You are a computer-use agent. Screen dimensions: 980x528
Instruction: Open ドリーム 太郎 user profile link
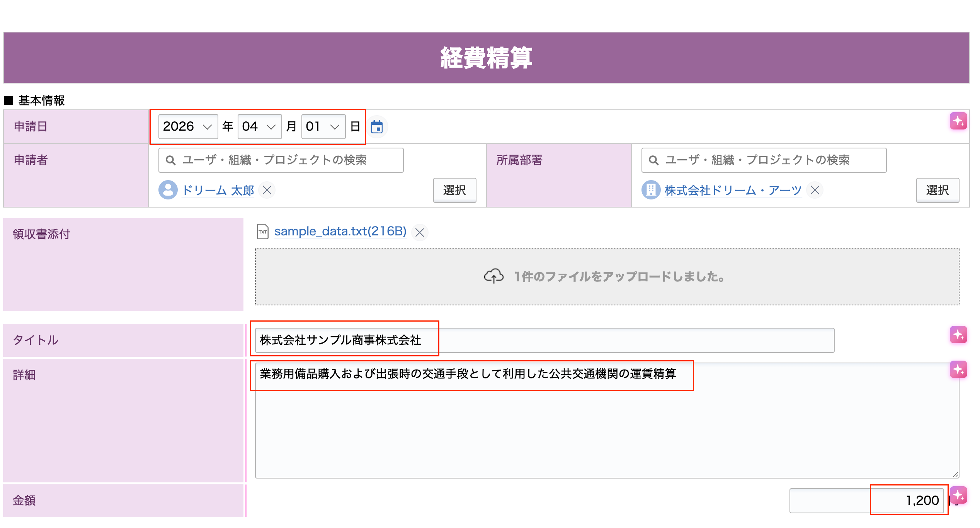tap(218, 190)
